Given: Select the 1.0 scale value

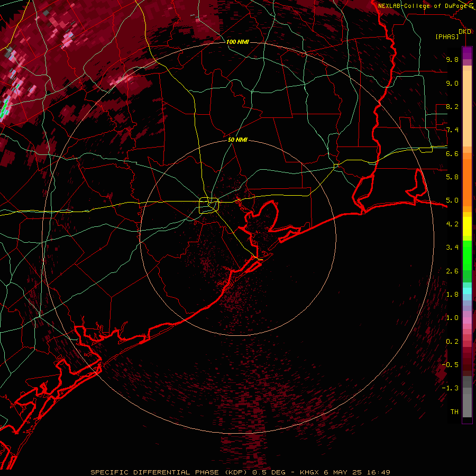Looking at the screenshot, I should tap(452, 318).
